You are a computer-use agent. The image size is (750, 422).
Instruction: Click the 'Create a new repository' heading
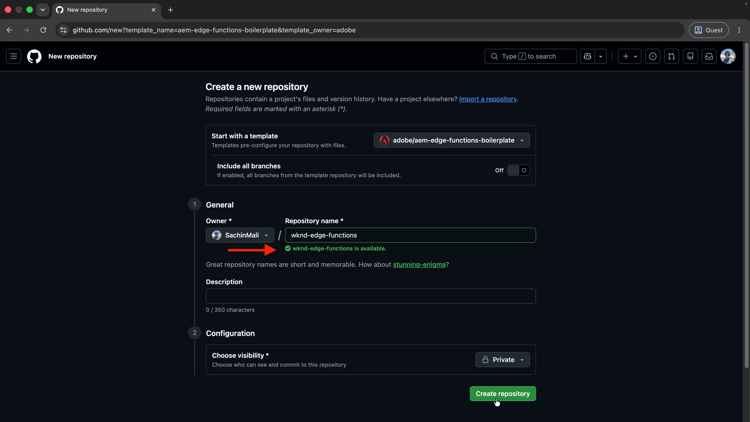[x=257, y=87]
